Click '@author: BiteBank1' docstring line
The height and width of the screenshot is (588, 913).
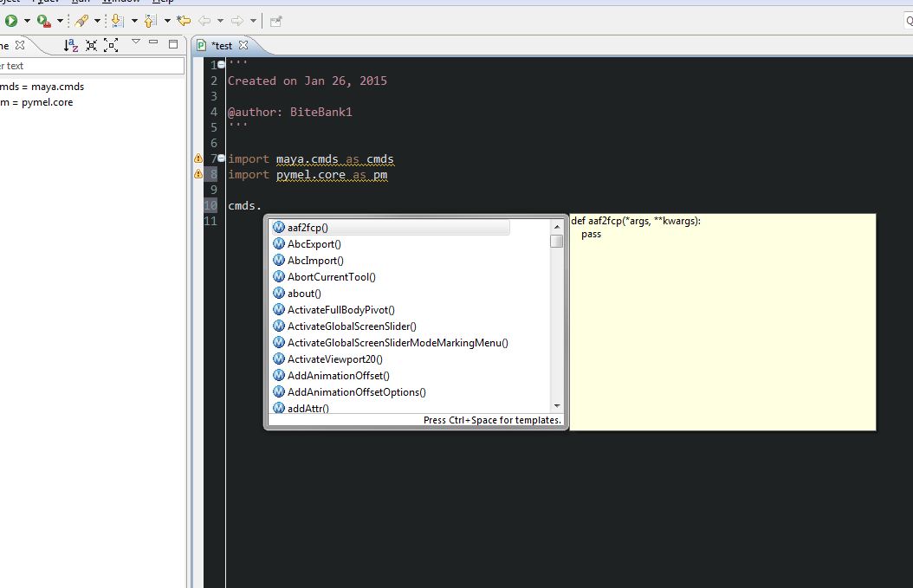click(x=290, y=112)
